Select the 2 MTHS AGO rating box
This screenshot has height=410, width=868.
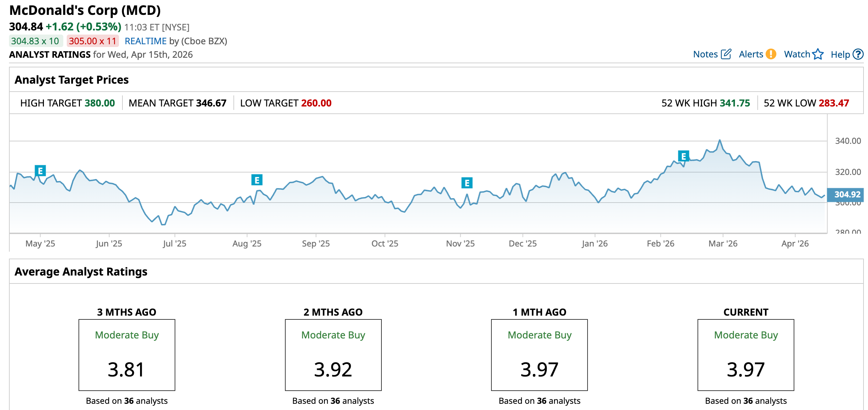point(333,355)
